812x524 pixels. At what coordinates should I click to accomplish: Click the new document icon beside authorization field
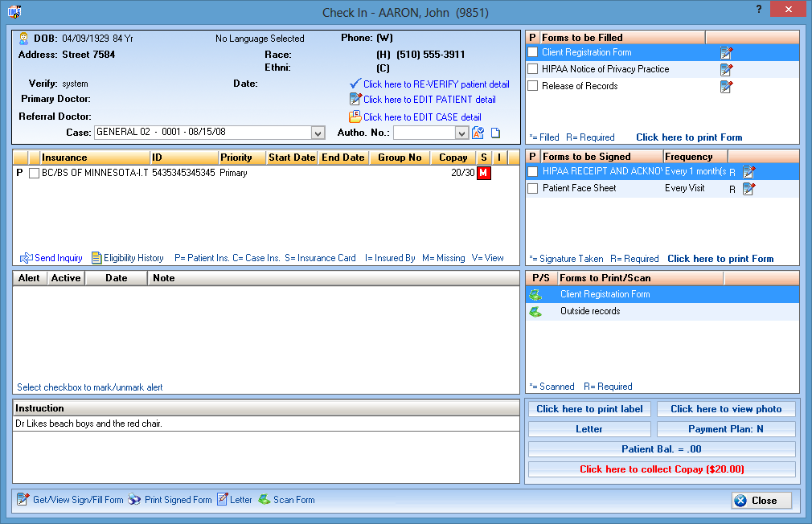tap(495, 133)
